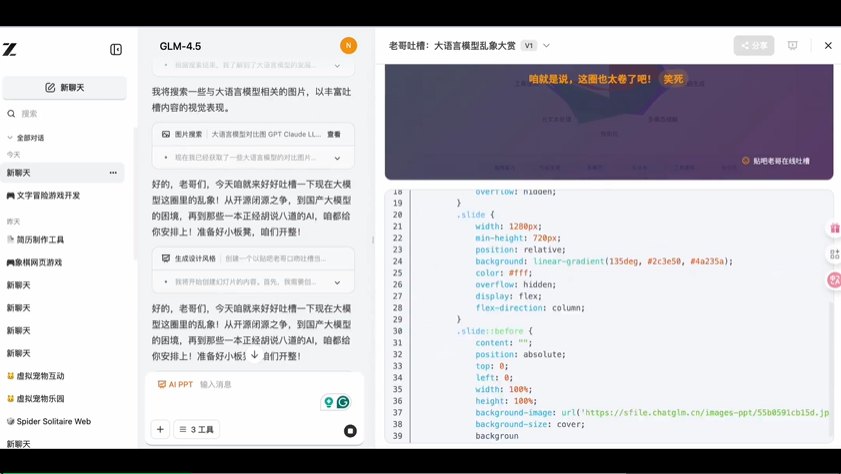
Task: Click #4a235a color value in code
Action: pos(707,261)
